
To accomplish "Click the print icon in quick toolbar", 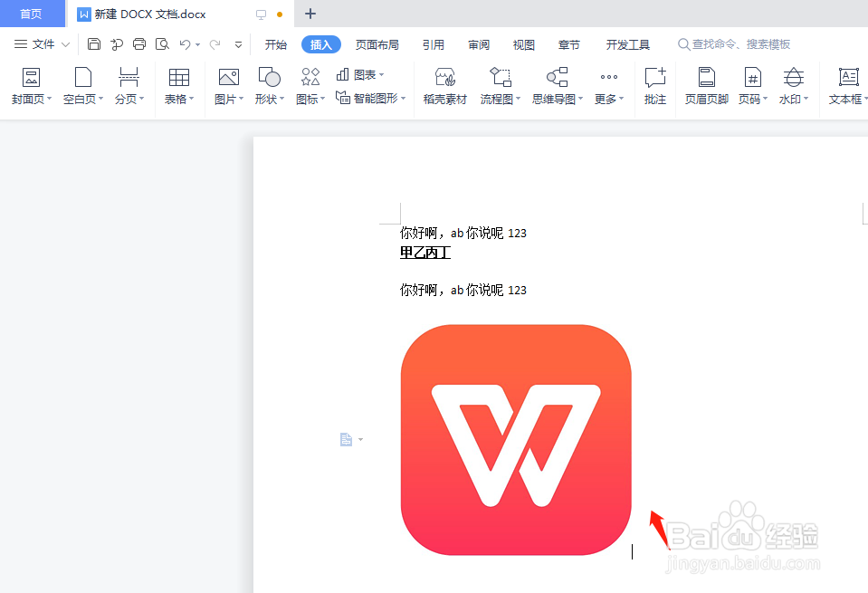I will 139,44.
